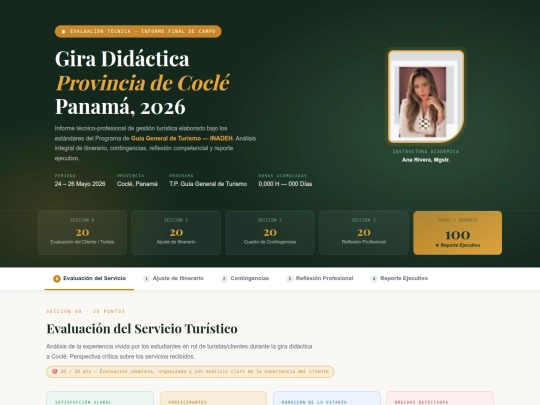
Task: Click the Guía General de Turismo — INADEH highlighted text
Action: (181, 138)
